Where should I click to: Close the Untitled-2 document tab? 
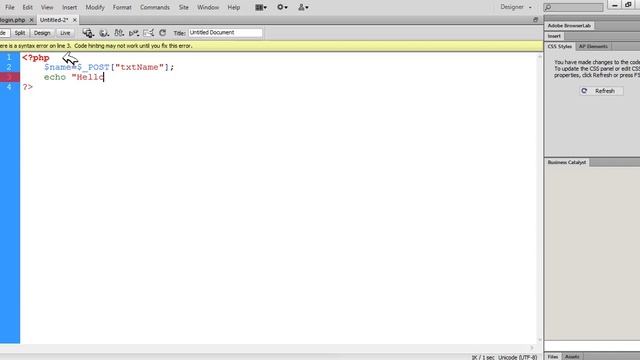(x=75, y=20)
